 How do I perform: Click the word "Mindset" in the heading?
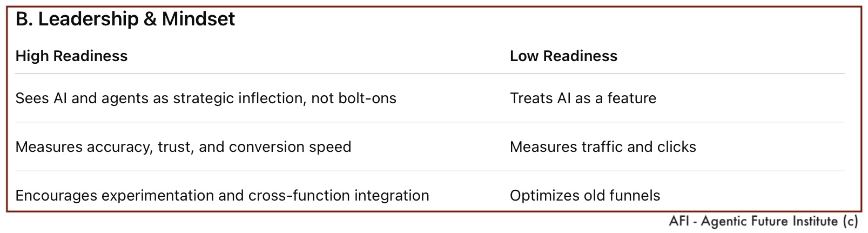click(198, 19)
